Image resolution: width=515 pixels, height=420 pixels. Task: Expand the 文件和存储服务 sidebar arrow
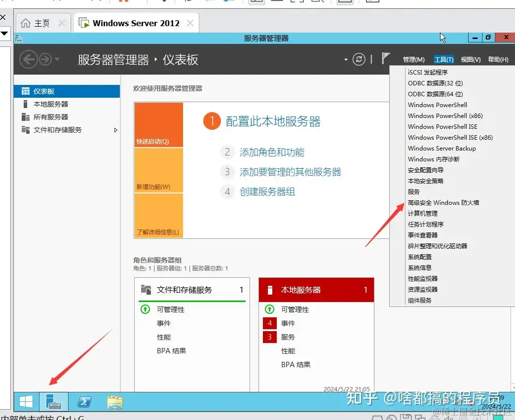(x=115, y=130)
